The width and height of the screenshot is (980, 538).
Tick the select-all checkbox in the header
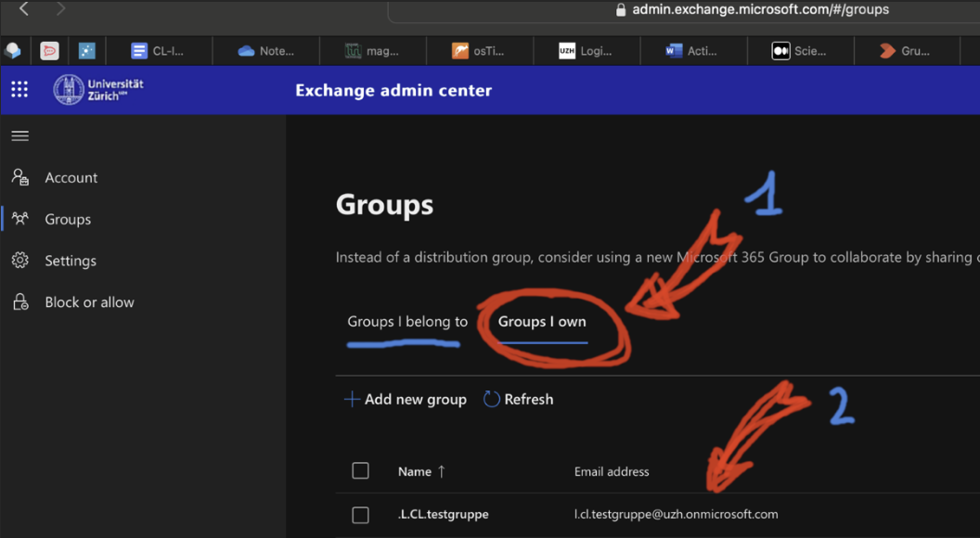pyautogui.click(x=361, y=470)
